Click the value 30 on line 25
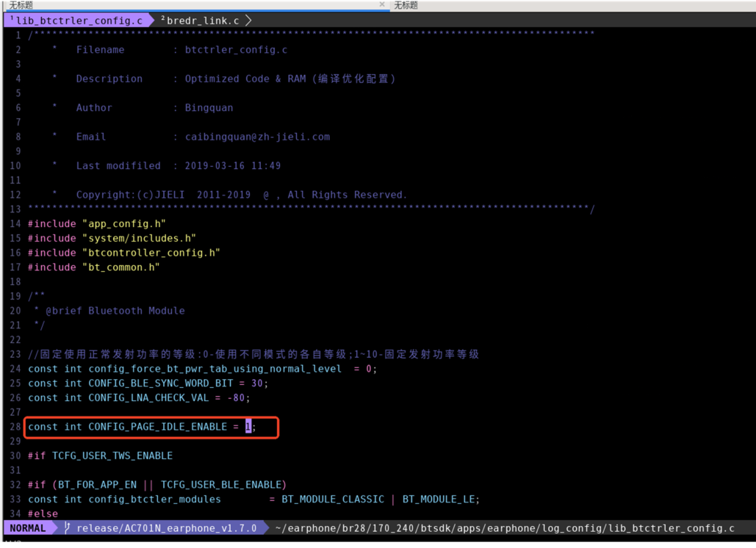This screenshot has width=756, height=548. coord(257,383)
